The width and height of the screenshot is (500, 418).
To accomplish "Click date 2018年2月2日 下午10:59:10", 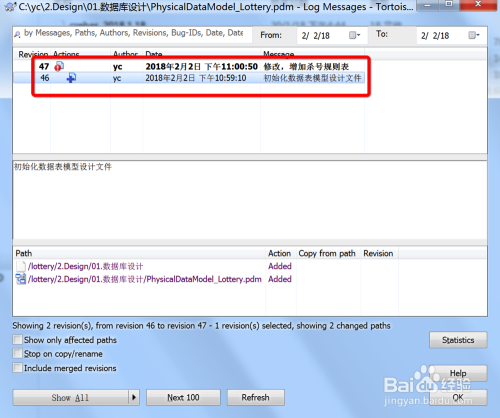I will coord(196,78).
